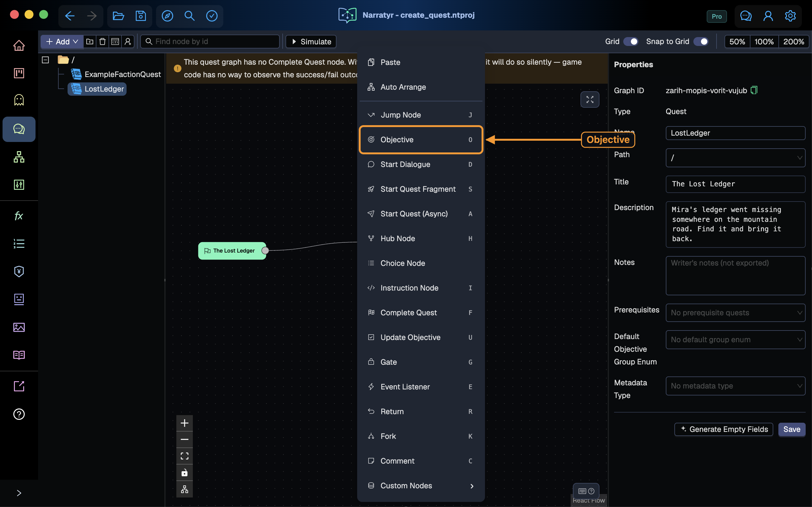
Task: Open the Path dropdown
Action: click(x=735, y=158)
